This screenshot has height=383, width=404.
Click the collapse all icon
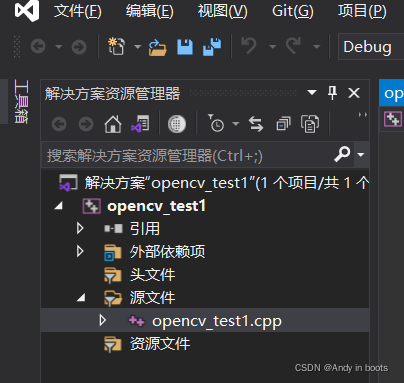click(283, 124)
